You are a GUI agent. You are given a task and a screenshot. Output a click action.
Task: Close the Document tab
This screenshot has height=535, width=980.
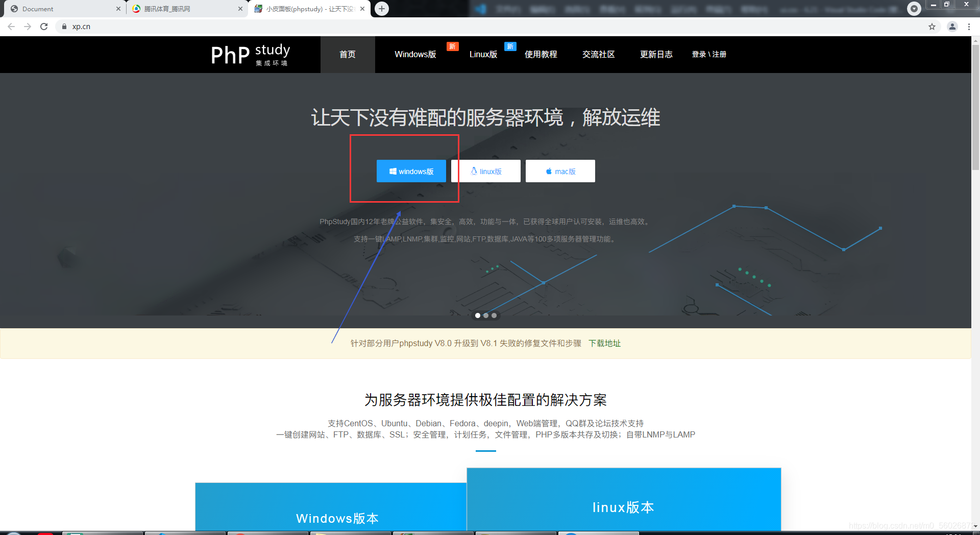pos(118,9)
